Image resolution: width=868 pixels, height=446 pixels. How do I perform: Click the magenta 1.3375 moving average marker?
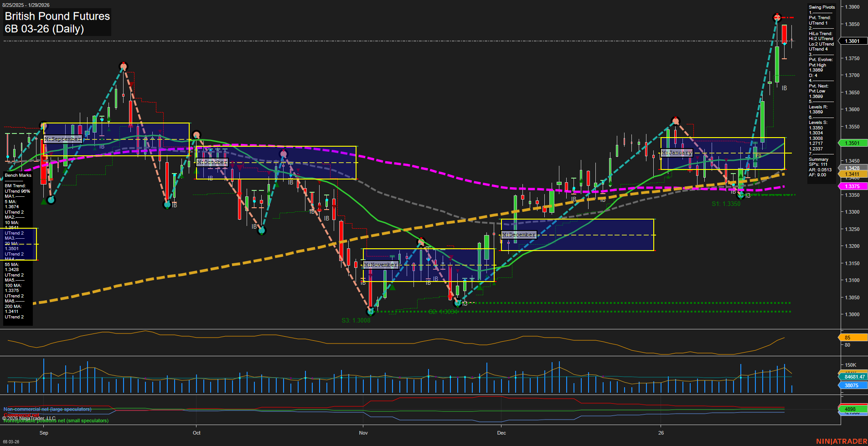[852, 186]
